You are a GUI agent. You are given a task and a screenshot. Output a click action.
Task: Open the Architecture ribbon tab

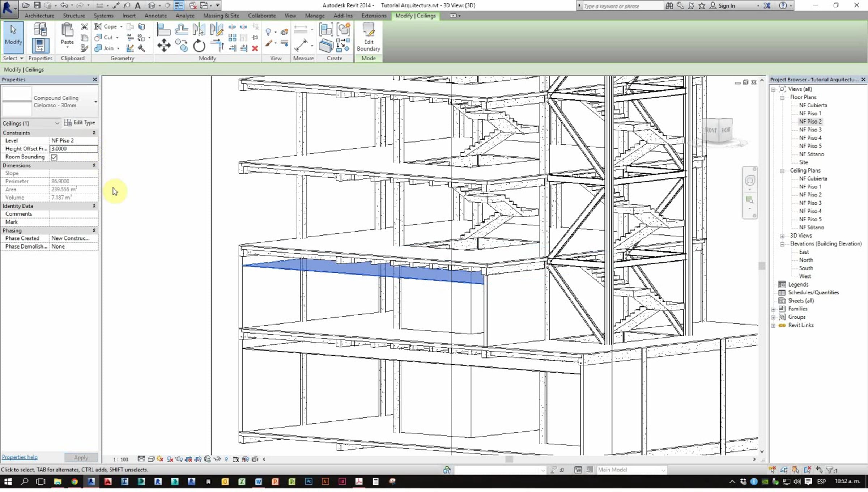(x=39, y=16)
